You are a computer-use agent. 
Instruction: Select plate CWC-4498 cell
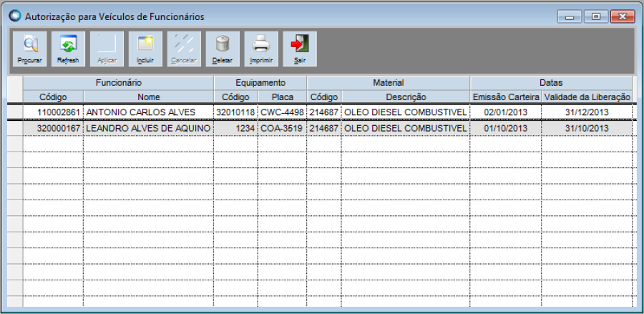[x=282, y=112]
